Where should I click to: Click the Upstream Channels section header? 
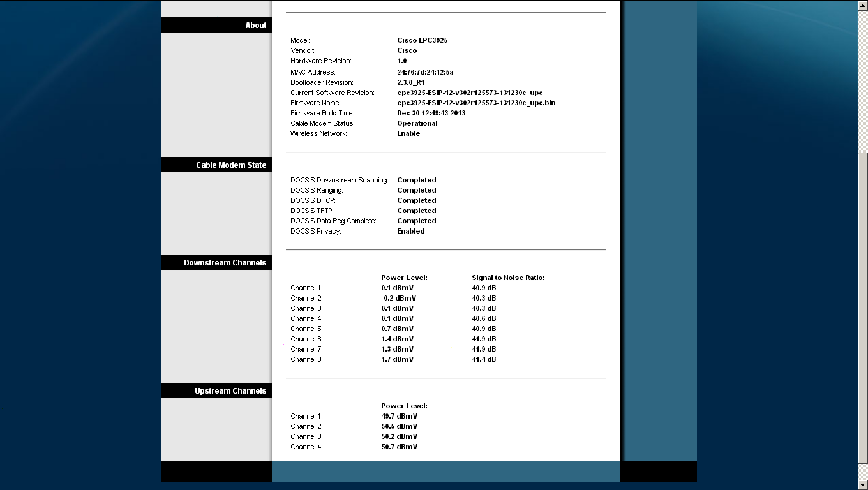click(216, 391)
